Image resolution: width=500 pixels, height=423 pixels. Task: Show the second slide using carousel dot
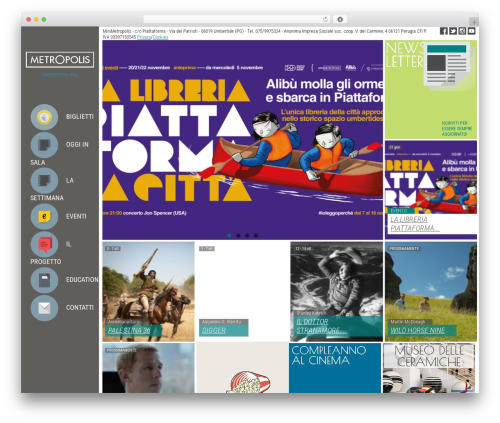238,235
